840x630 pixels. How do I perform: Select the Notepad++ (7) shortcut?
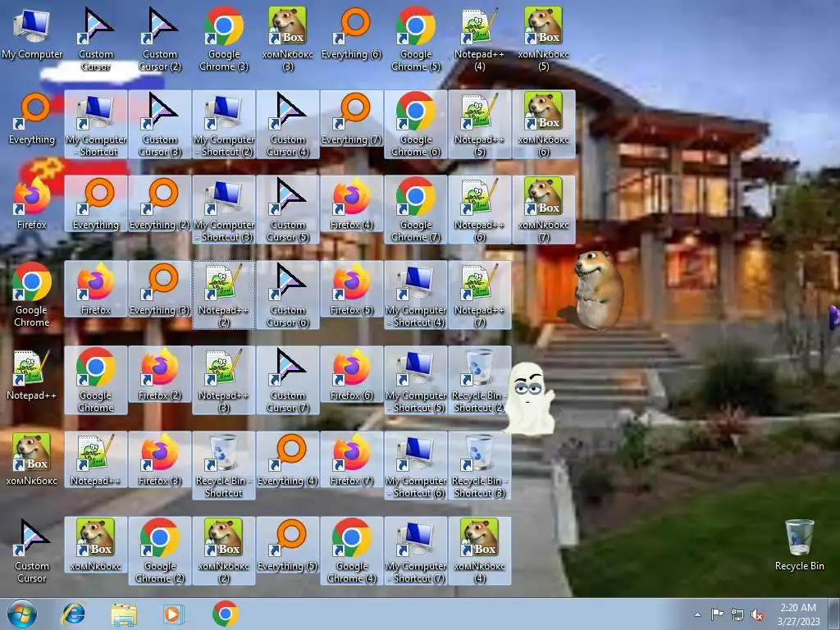pos(479,294)
